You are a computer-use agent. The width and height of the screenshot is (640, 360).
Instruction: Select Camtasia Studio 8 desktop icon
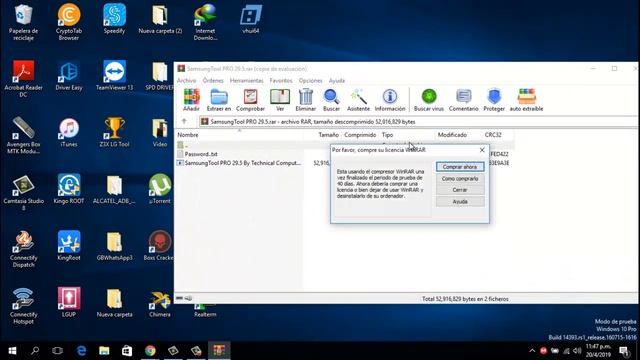point(23,192)
